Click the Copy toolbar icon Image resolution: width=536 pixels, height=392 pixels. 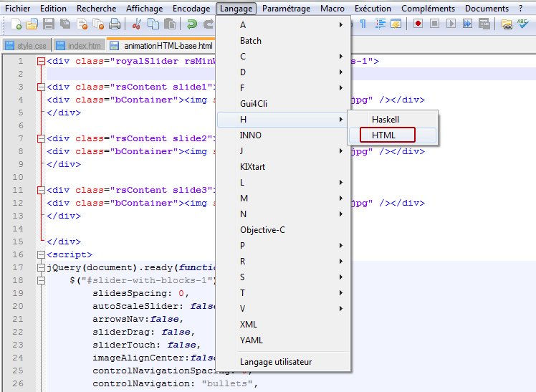coord(153,24)
